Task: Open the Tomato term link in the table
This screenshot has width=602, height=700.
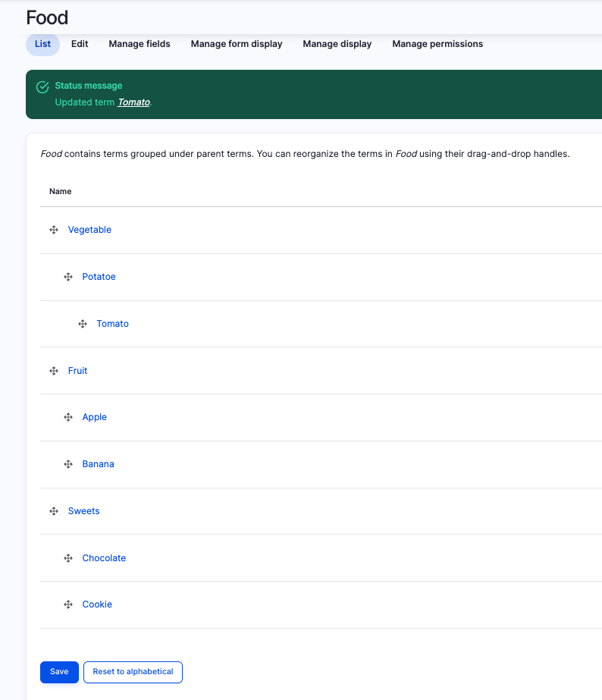Action: tap(112, 324)
